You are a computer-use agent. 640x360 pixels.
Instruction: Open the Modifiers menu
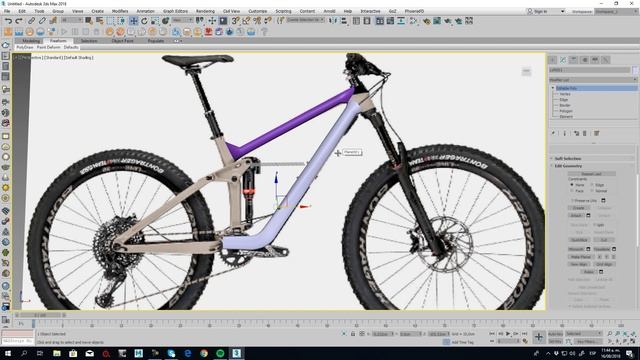[120, 11]
